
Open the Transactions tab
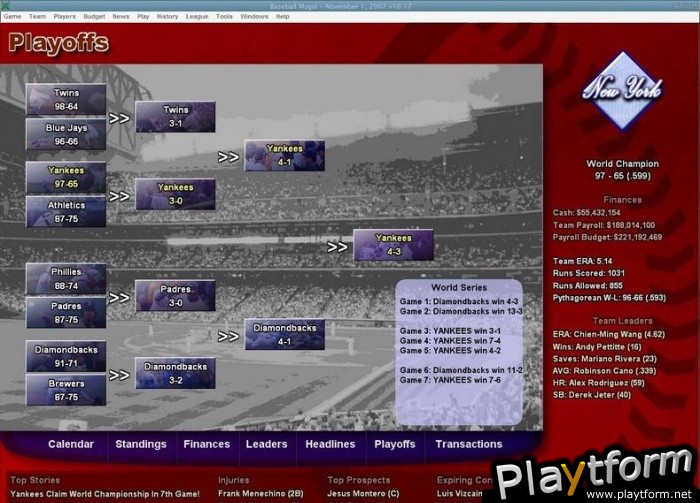tap(468, 444)
